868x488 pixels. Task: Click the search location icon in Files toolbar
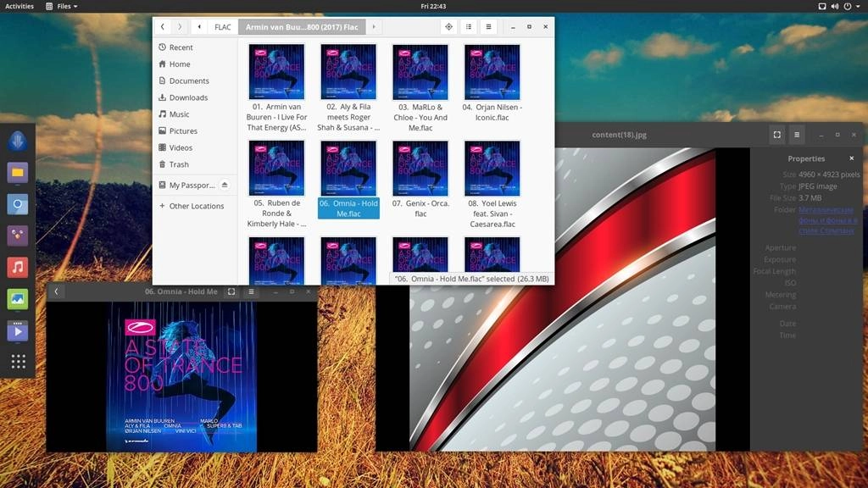pos(448,26)
